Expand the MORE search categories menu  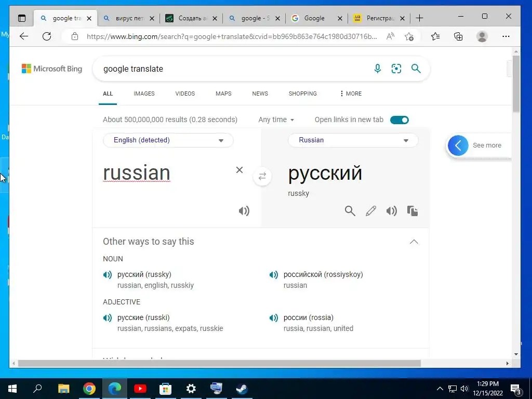pos(351,94)
